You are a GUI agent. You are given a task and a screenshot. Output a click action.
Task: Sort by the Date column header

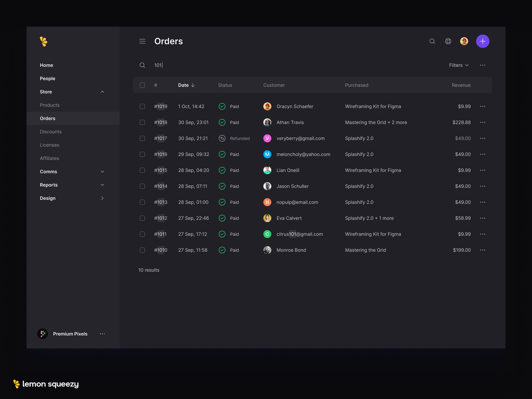coord(186,85)
